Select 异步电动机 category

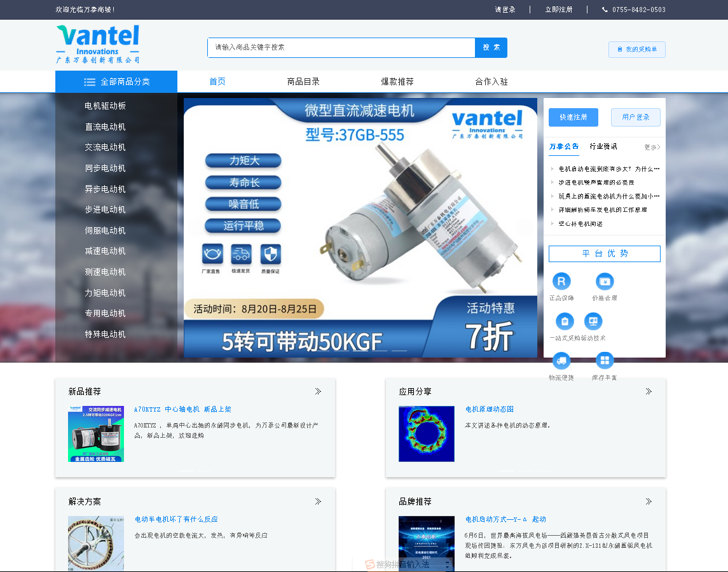tap(106, 189)
